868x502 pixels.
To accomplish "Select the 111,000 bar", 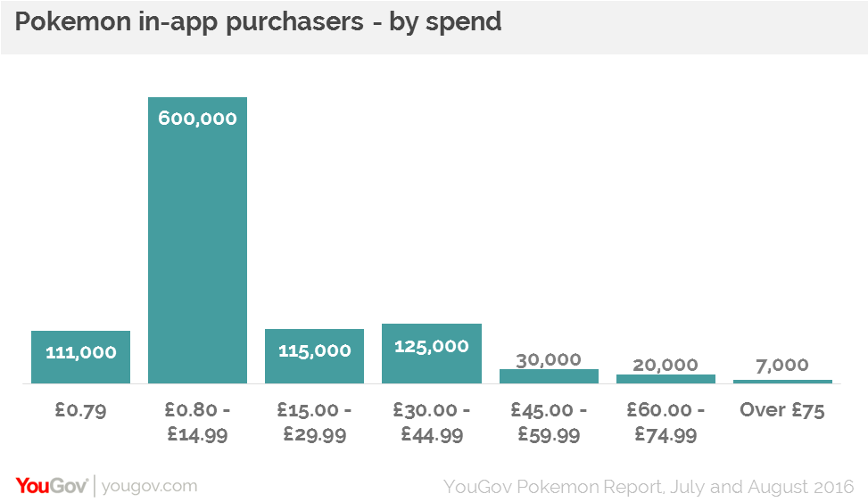I will point(81,357).
